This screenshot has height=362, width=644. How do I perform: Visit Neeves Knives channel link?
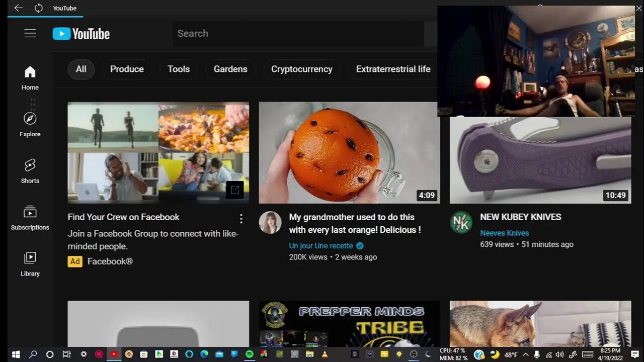coord(505,233)
